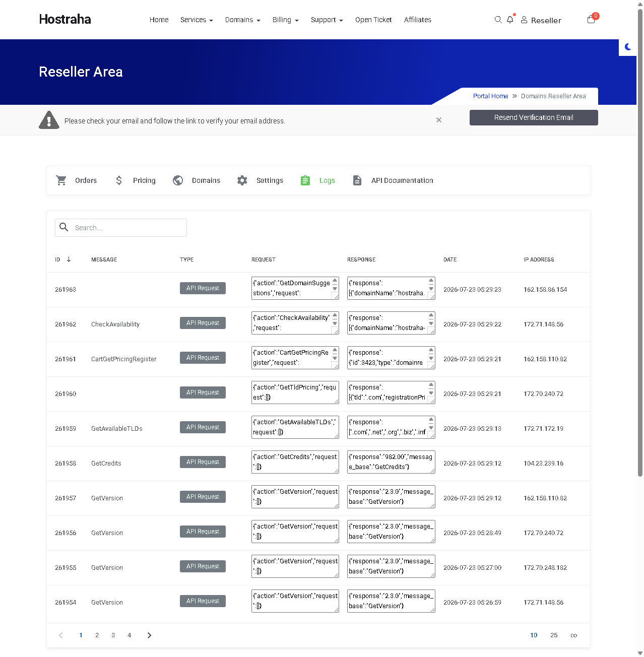
Task: Select page 1 in pagination
Action: [81, 635]
